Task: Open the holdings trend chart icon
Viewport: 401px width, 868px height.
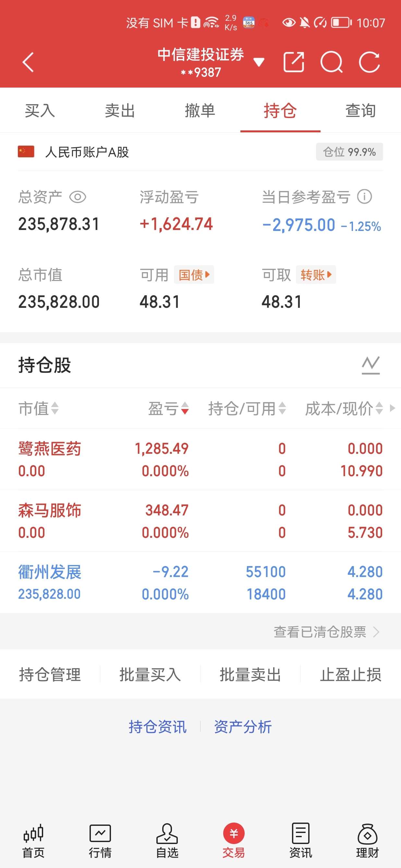Action: coord(371,365)
